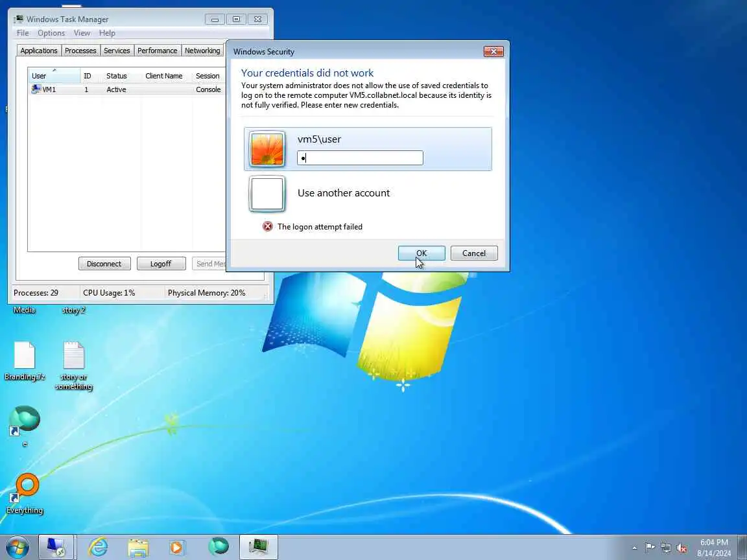Screen dimensions: 747x560
Task: Maximize the Task Manager window
Action: point(236,19)
